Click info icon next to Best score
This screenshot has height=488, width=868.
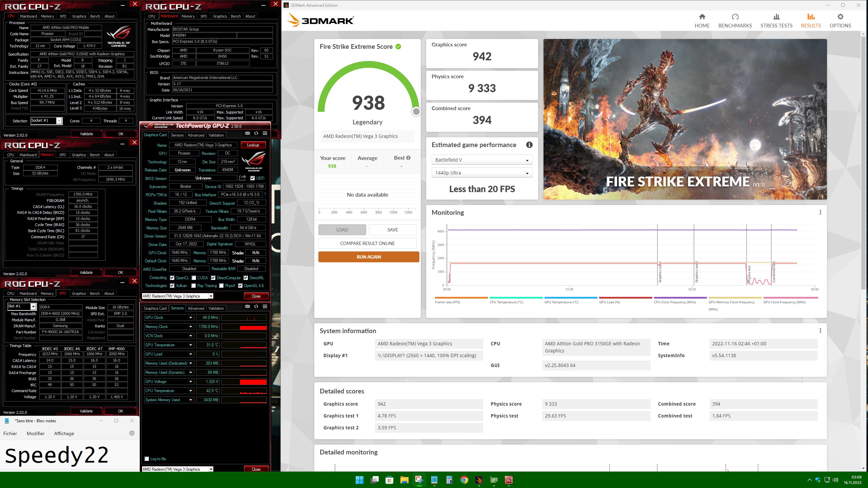coord(408,158)
